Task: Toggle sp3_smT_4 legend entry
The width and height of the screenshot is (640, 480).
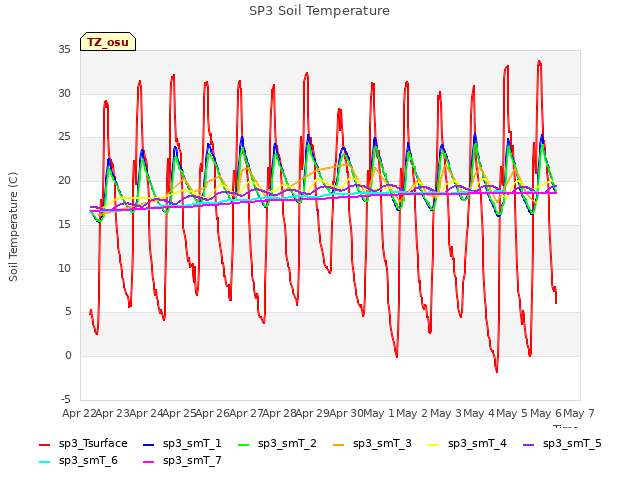Action: 467,444
